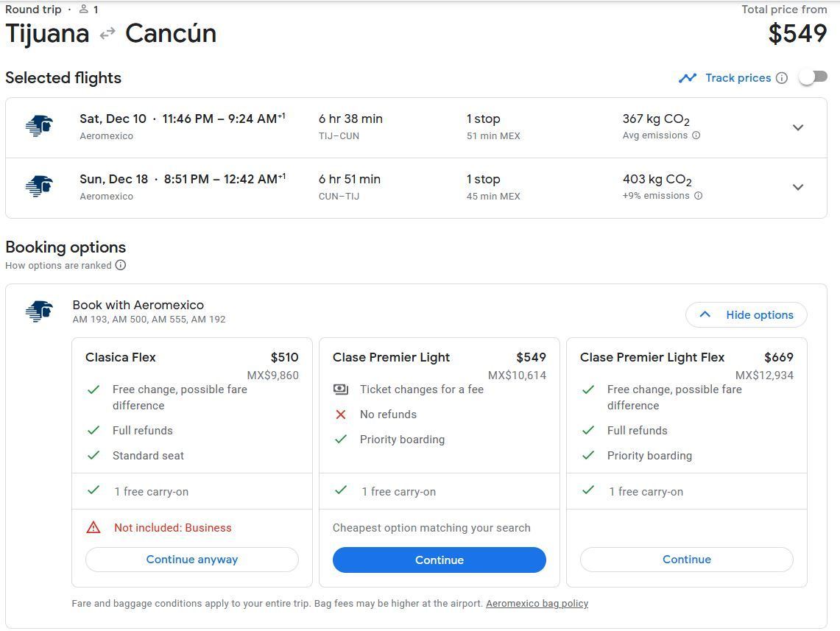This screenshot has height=631, width=840.
Task: Click the MX$12,934 price text
Action: point(764,376)
